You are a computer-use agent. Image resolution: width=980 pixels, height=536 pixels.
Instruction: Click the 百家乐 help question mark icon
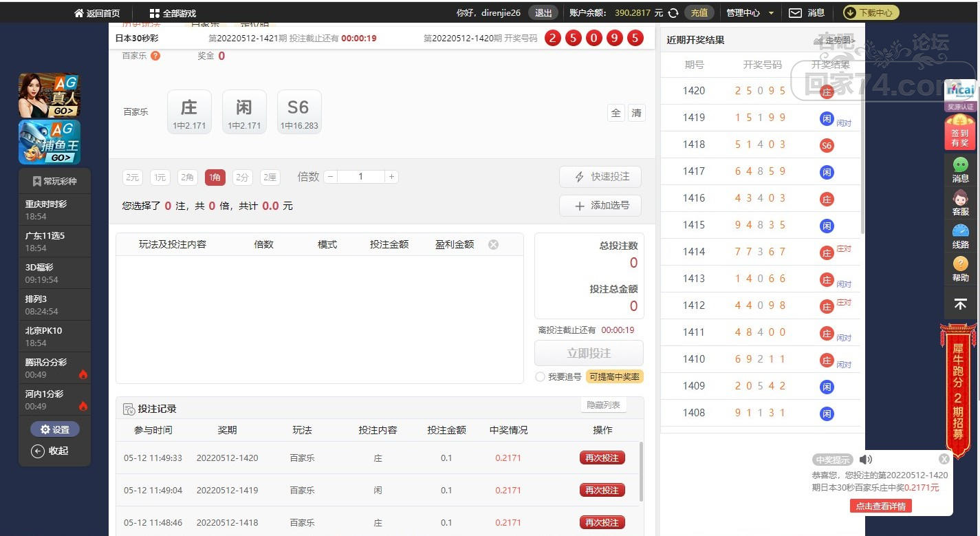(155, 56)
